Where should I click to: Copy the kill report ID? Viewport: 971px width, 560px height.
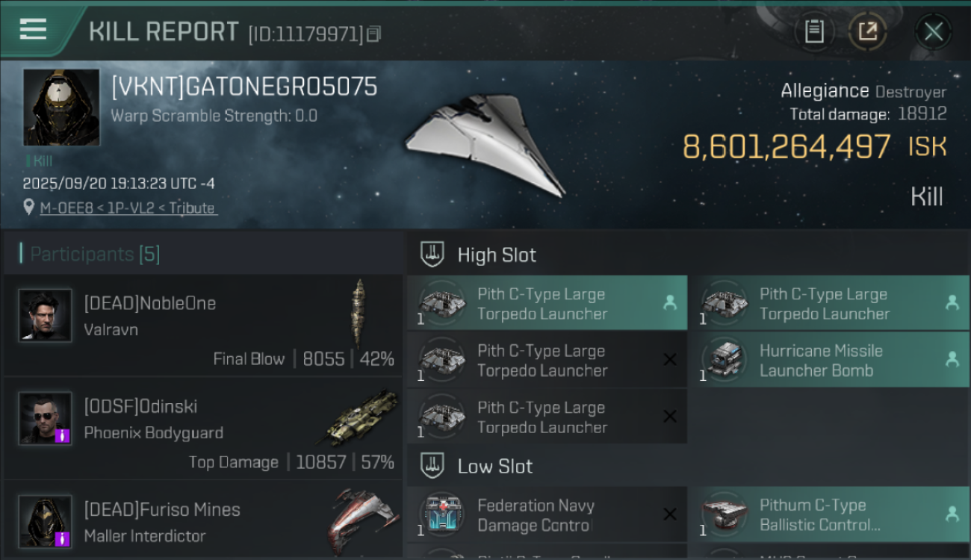(374, 34)
